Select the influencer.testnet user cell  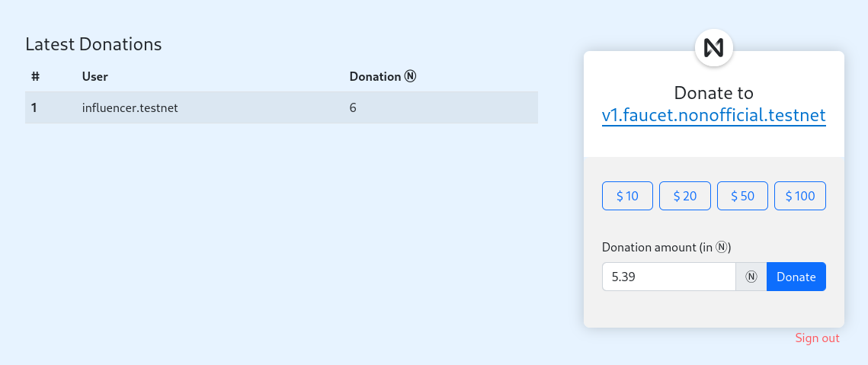coord(130,108)
